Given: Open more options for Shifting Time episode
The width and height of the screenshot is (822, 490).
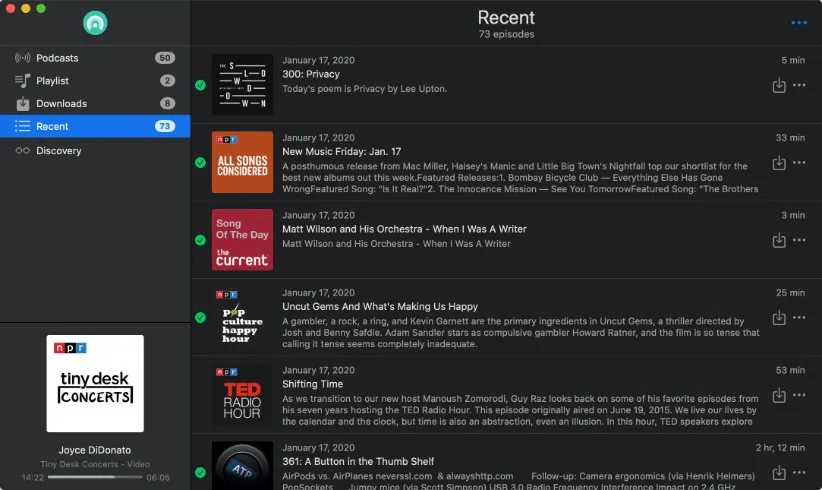Looking at the screenshot, I should [799, 396].
